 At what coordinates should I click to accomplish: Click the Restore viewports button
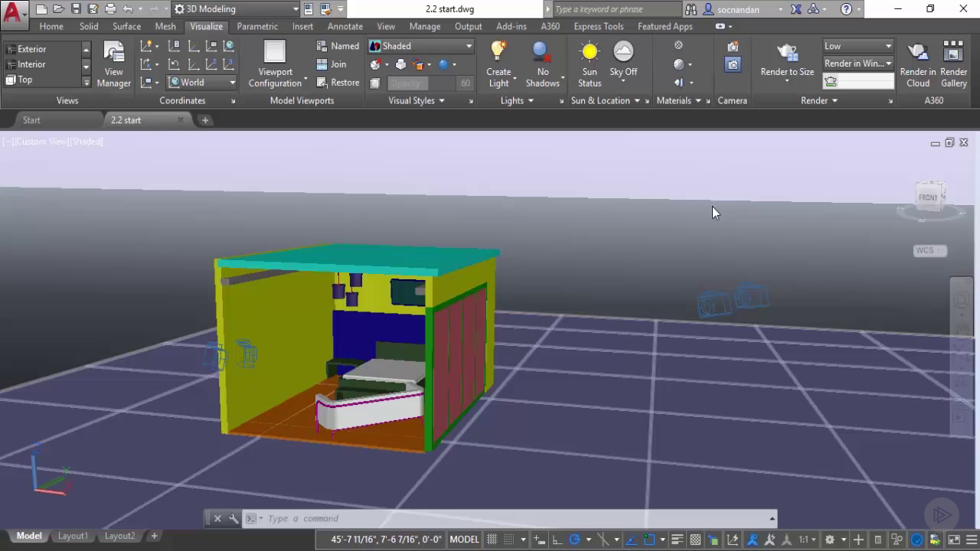point(338,83)
